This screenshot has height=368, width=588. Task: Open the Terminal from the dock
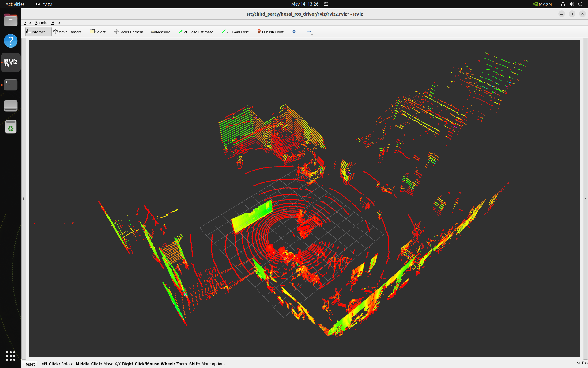tap(11, 85)
